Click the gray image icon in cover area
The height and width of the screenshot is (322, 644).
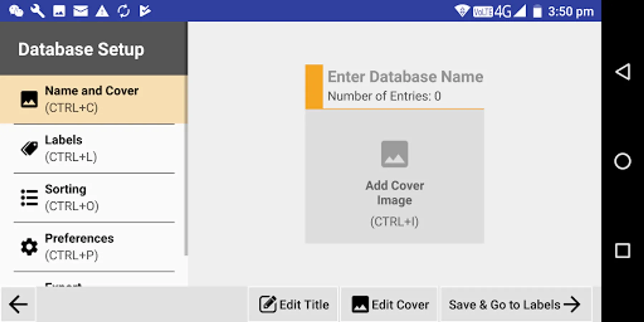tap(394, 154)
